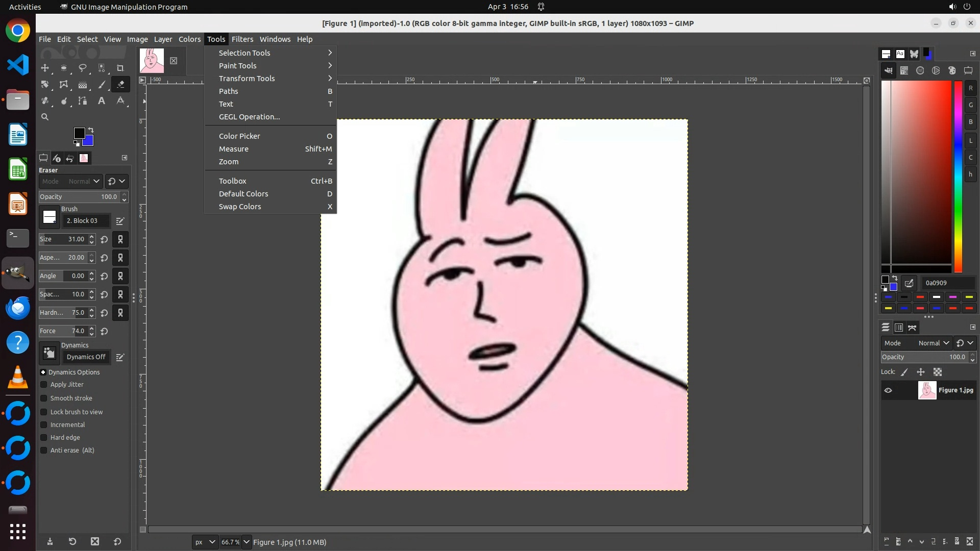
Task: Toggle visibility of Figure 1.jpg layer
Action: click(x=888, y=390)
